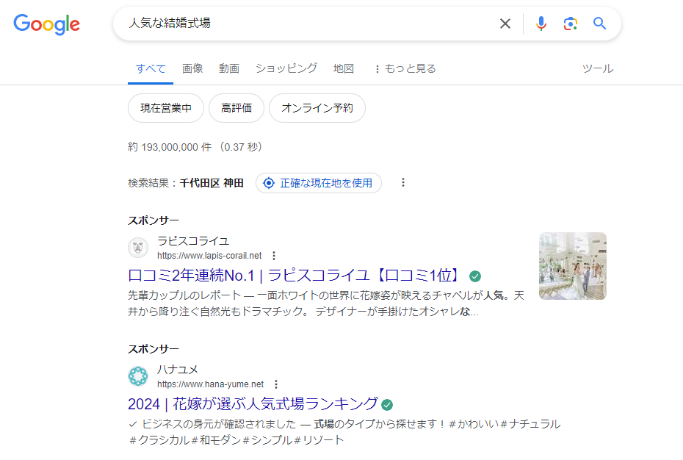
Task: Switch to the 画像 tab
Action: click(193, 69)
